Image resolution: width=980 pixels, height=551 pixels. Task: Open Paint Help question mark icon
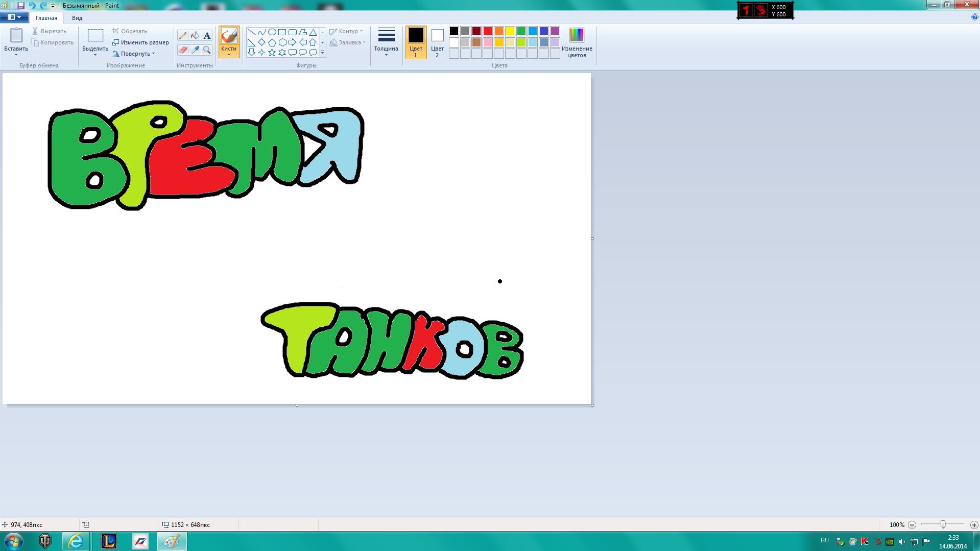(975, 17)
